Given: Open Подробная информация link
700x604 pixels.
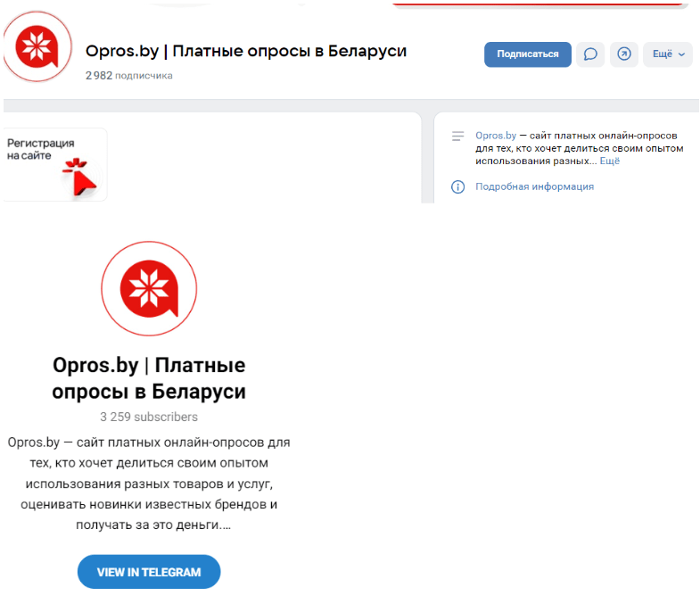Looking at the screenshot, I should click(534, 186).
